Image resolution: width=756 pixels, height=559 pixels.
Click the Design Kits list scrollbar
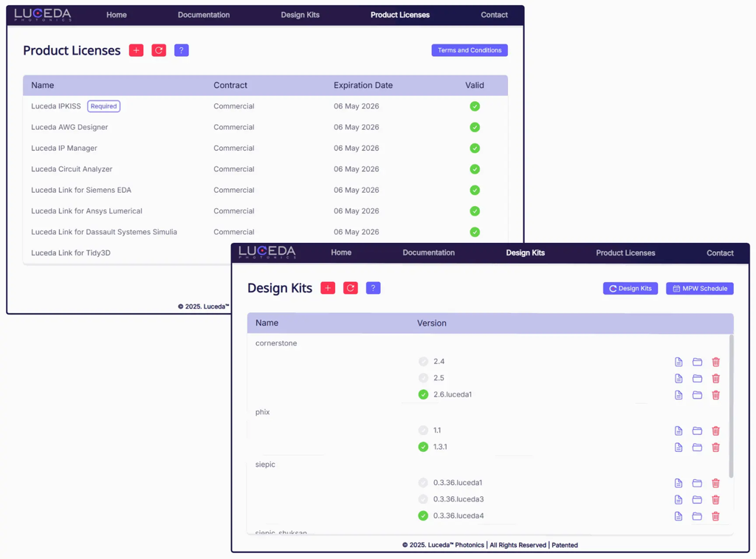[x=731, y=406]
